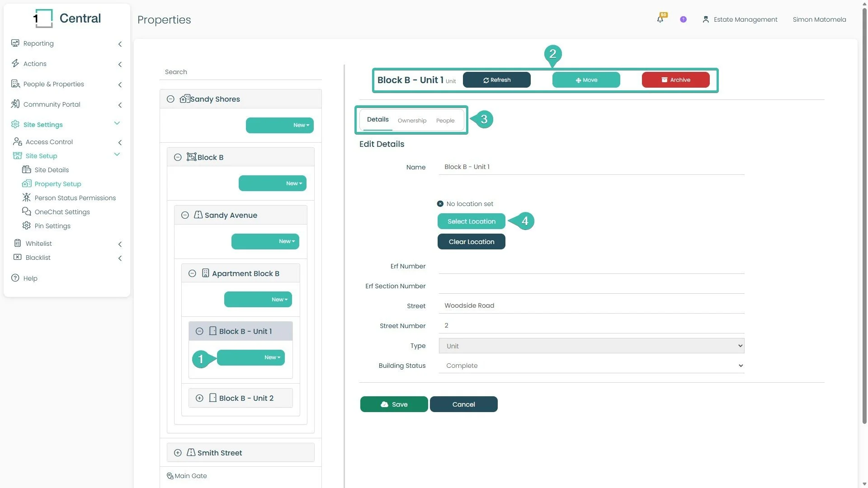The image size is (868, 488).
Task: Open the Building Status dropdown
Action: 591,366
